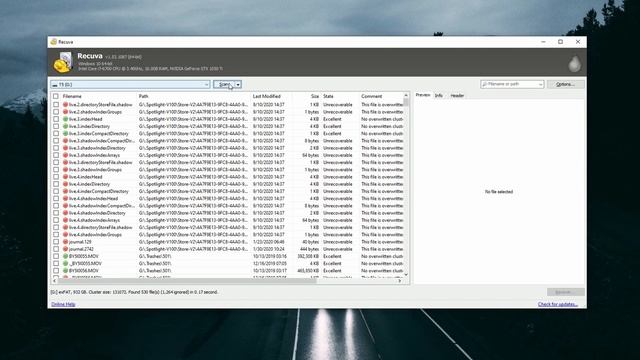Switch to the Info tab
The image size is (640, 360).
[439, 96]
